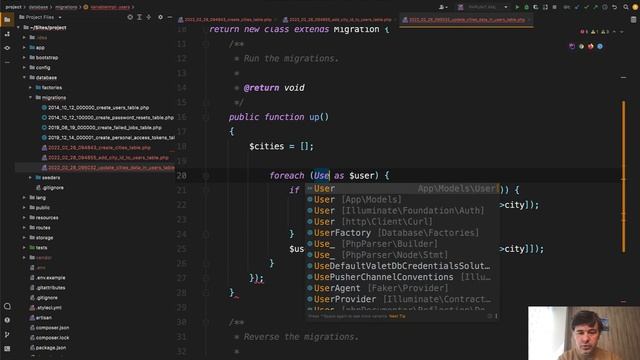Expand the routes folder
Image resolution: width=640 pixels, height=360 pixels.
coord(24,228)
